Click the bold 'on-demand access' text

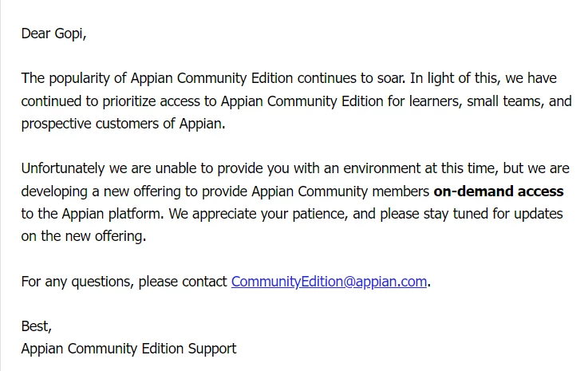point(499,191)
